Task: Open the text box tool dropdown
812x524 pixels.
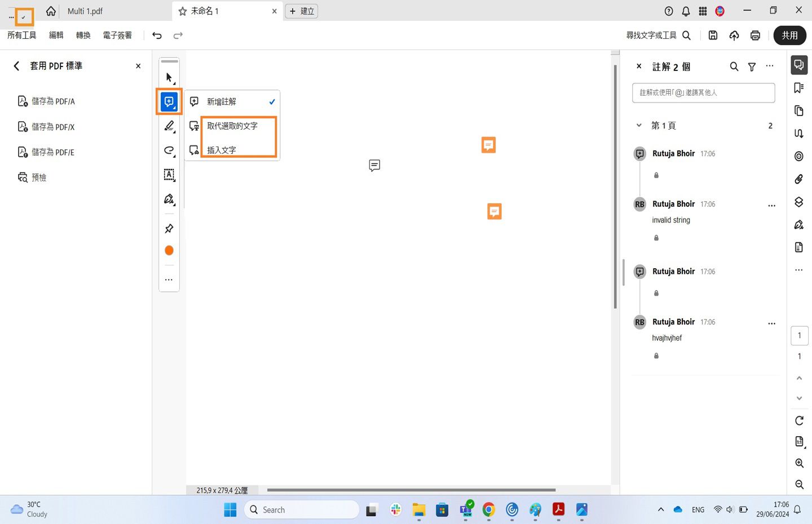Action: click(169, 175)
